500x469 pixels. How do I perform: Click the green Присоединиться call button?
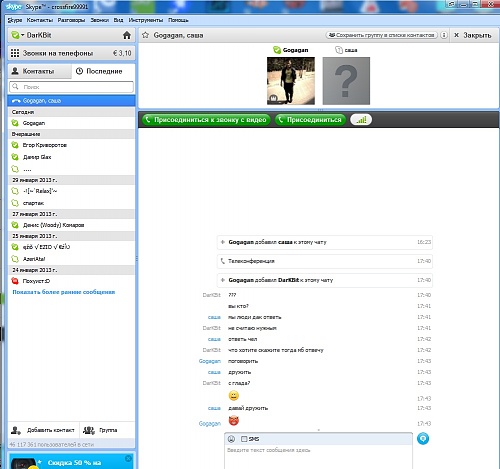click(310, 120)
